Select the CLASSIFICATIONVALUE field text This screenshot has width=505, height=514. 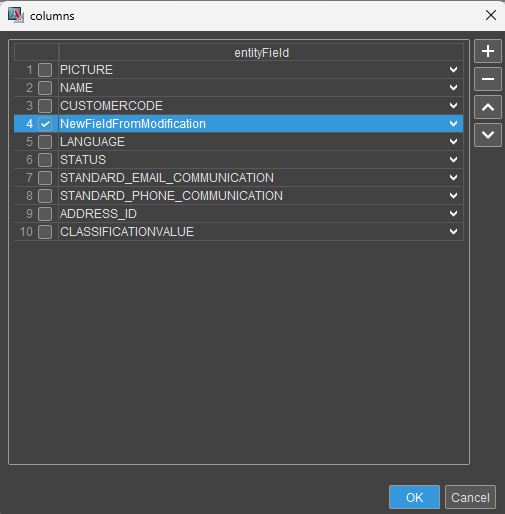point(127,232)
